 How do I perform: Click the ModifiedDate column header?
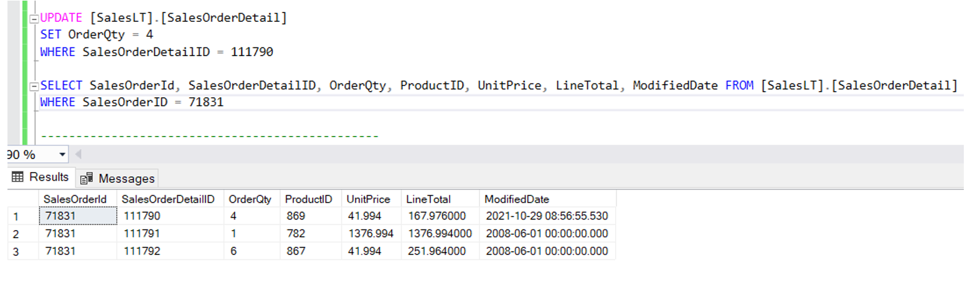[517, 200]
